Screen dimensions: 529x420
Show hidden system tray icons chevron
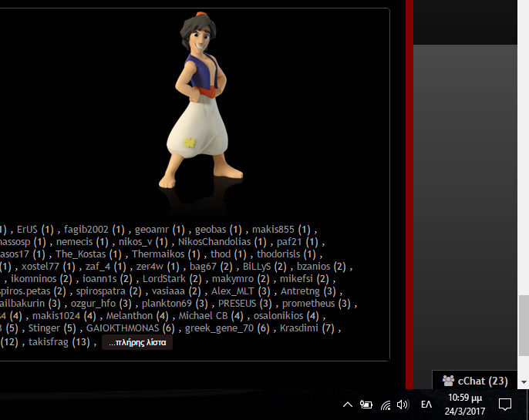348,405
